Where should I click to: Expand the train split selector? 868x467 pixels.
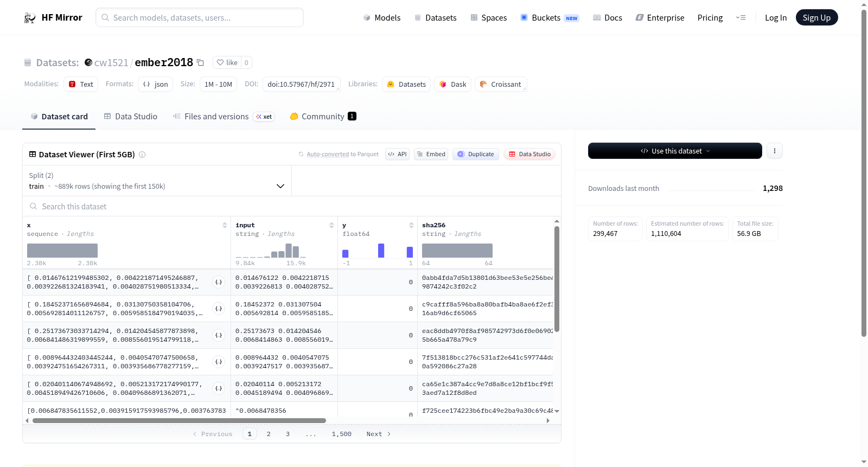click(x=157, y=181)
